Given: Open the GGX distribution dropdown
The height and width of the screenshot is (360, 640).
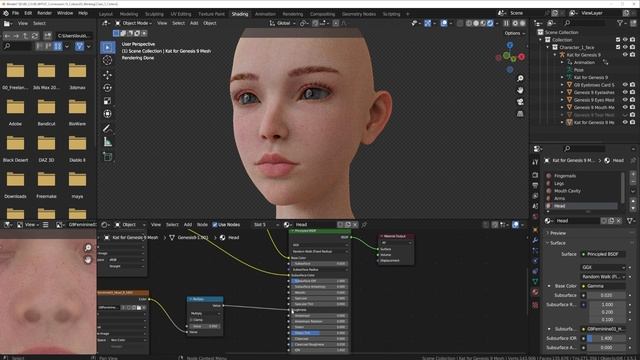Looking at the screenshot, I should (603, 267).
